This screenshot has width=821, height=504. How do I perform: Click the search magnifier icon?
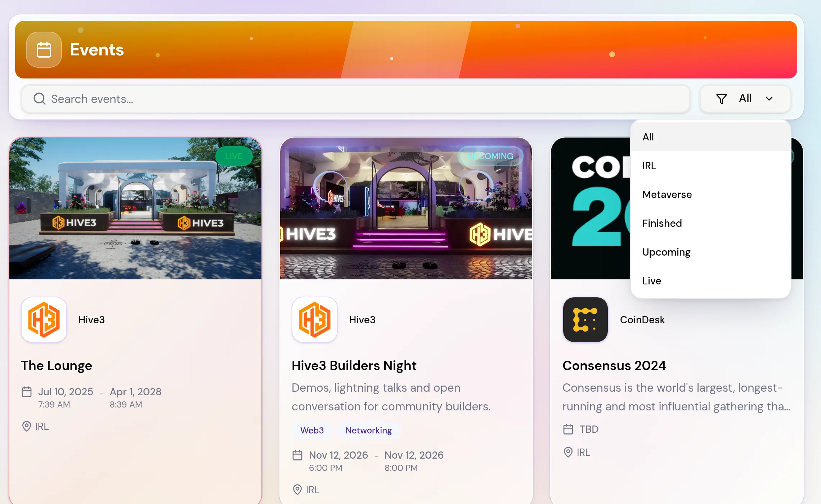coord(40,99)
